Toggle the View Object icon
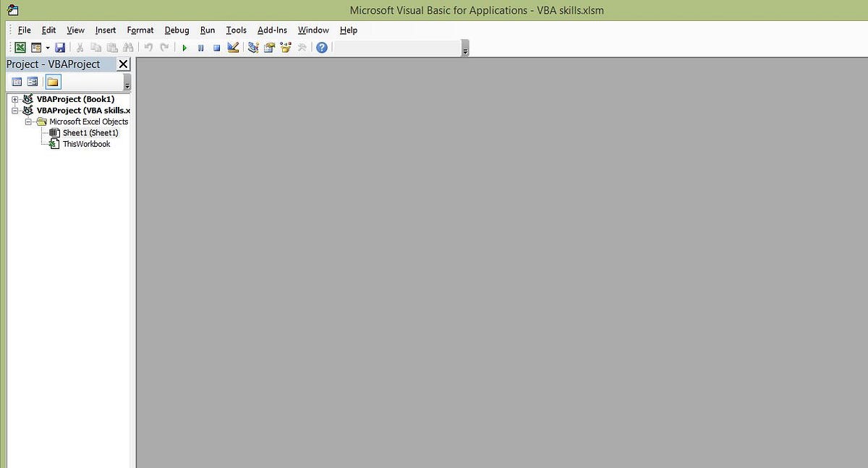868x468 pixels. click(32, 81)
